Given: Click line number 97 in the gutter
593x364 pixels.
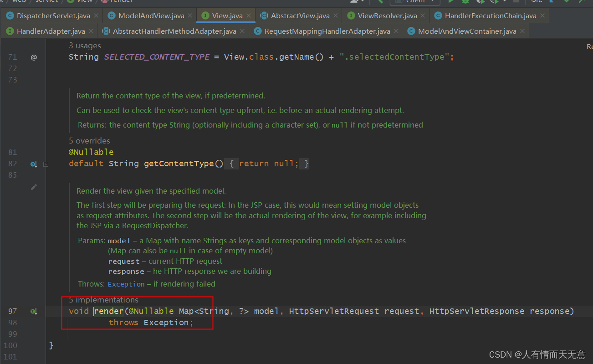Looking at the screenshot, I should point(12,311).
